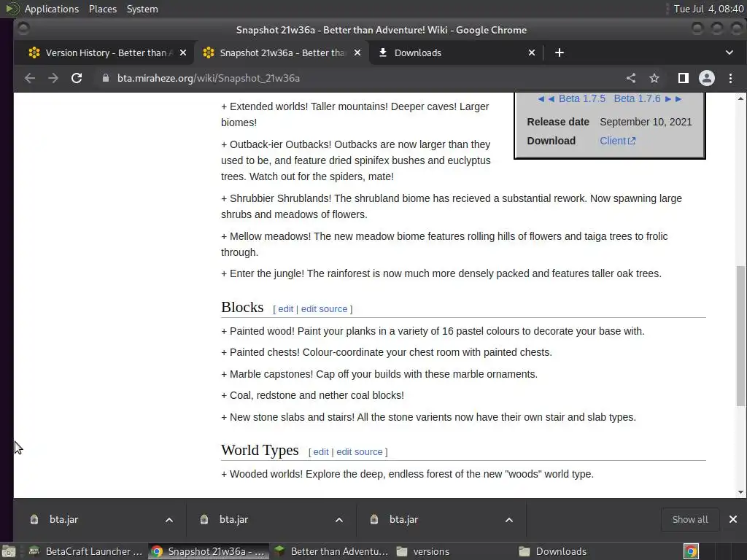Viewport: 747px width, 560px height.
Task: Open the tab search dropdown
Action: tap(729, 52)
